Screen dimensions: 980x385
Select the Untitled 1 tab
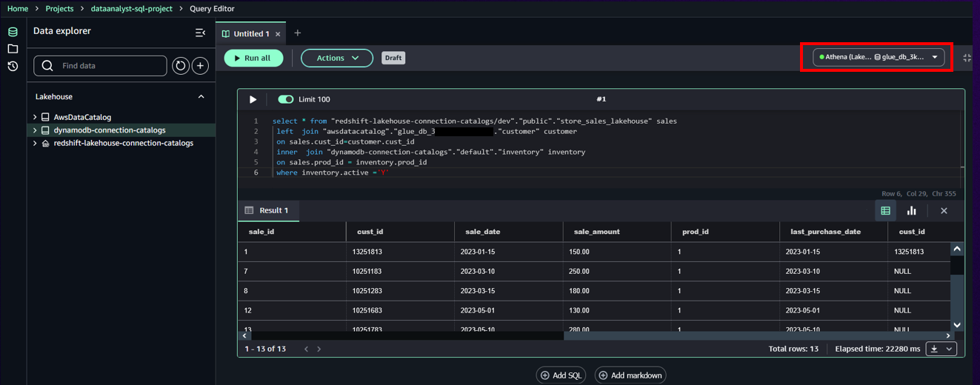(250, 34)
